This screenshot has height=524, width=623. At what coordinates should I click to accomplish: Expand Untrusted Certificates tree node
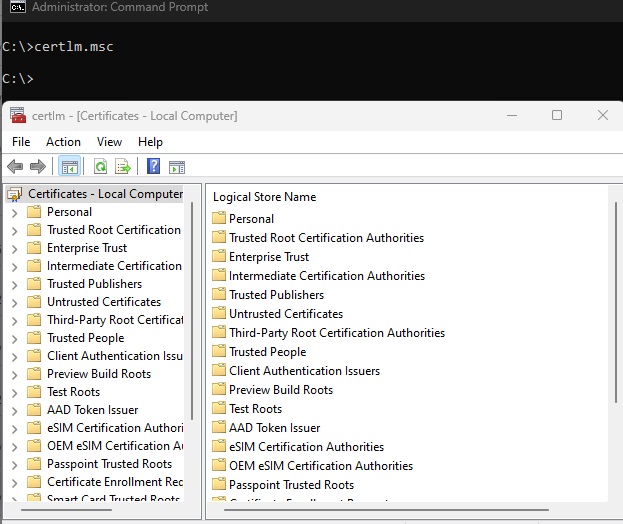[15, 303]
